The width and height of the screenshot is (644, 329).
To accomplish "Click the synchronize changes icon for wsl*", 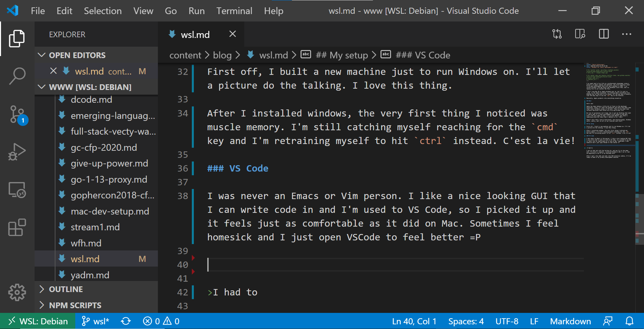I will tap(125, 321).
